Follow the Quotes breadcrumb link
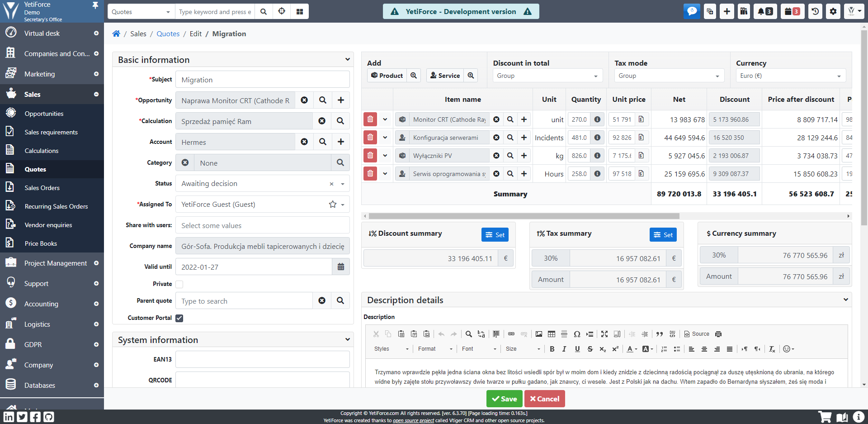The height and width of the screenshot is (424, 868). click(x=168, y=33)
